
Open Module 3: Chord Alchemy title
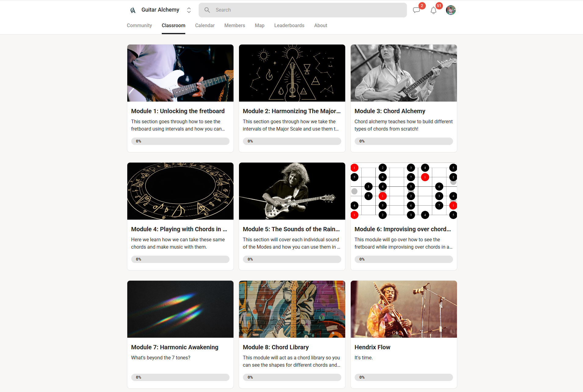(x=390, y=111)
